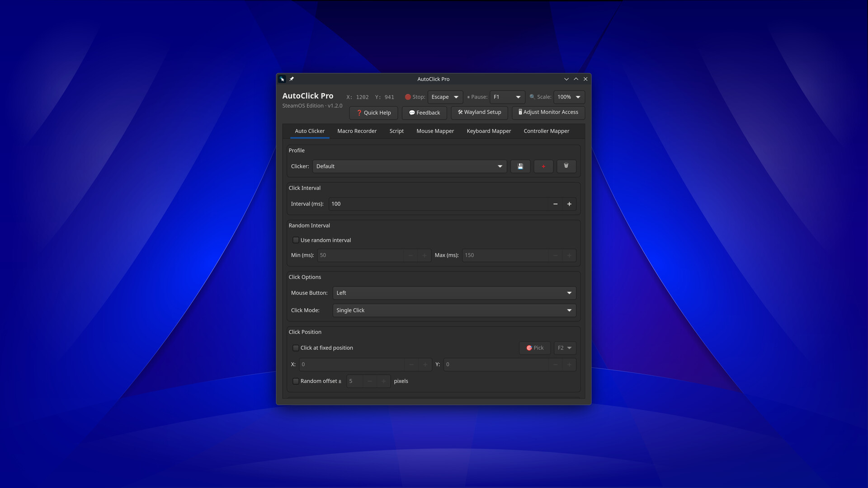Open the Controller Mapper tab
The image size is (868, 488).
pos(546,131)
